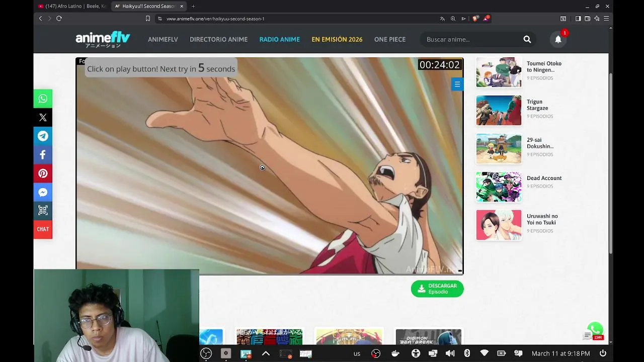The width and height of the screenshot is (644, 362).
Task: Toggle the browser sidebar panel
Action: (578, 19)
